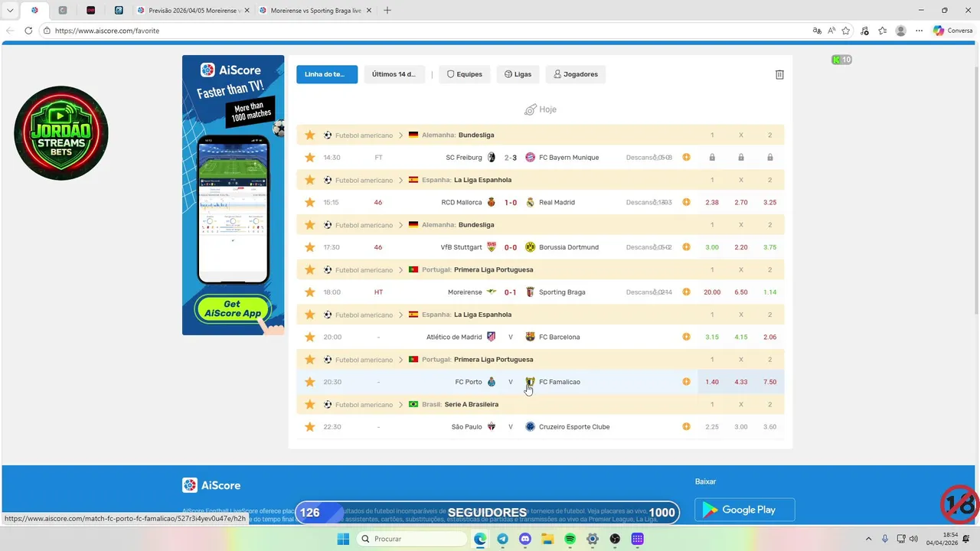Open the Equipes tab
This screenshot has height=551, width=980.
tap(465, 74)
